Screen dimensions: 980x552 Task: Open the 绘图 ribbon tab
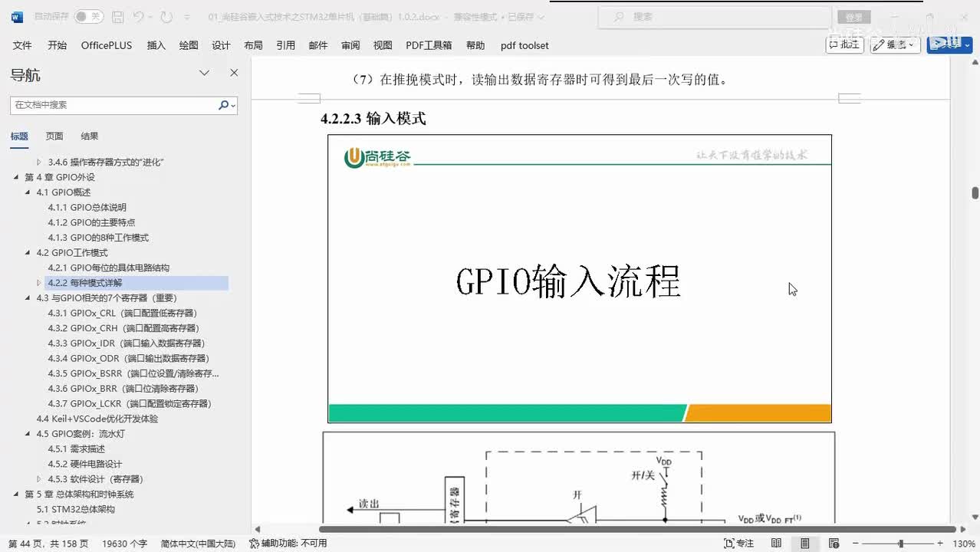coord(189,45)
